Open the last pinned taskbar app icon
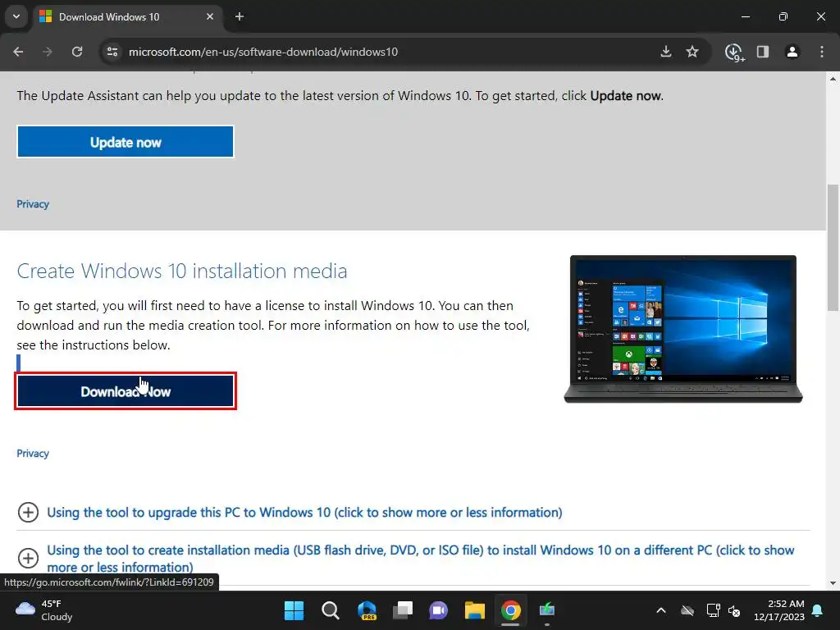The image size is (840, 630). [x=547, y=610]
